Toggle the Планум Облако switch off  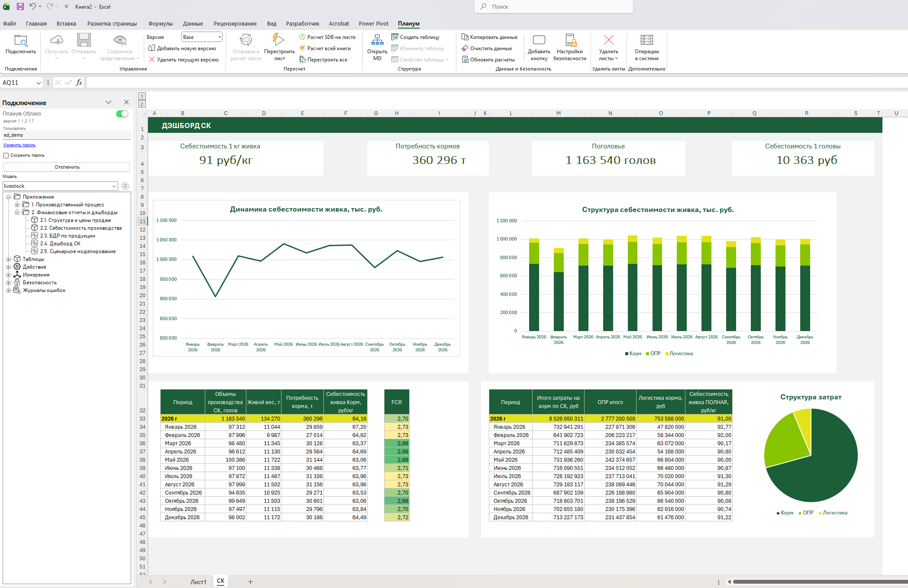coord(122,114)
